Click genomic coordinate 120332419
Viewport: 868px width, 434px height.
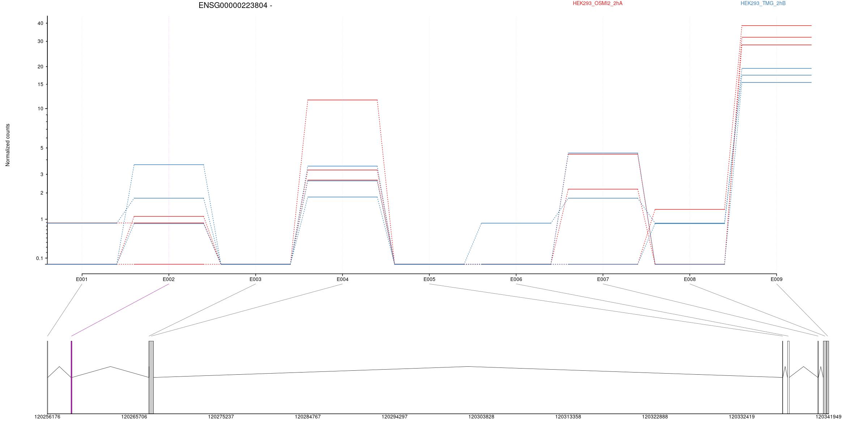point(742,417)
